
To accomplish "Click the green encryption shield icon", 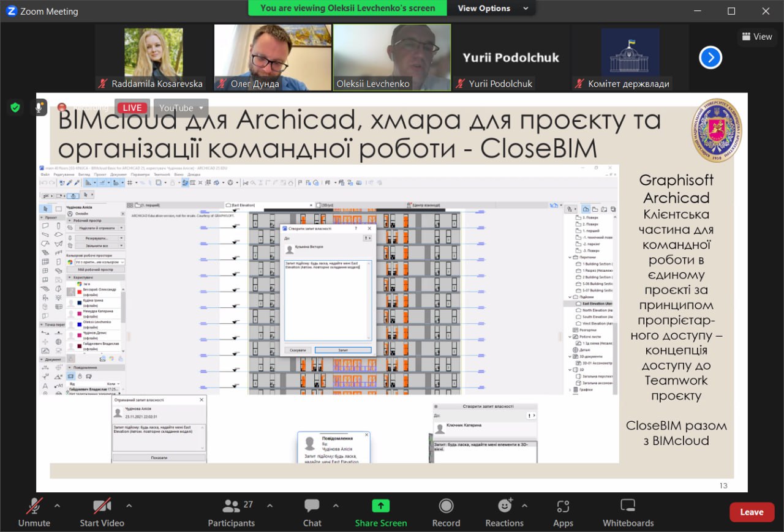I will coord(15,108).
